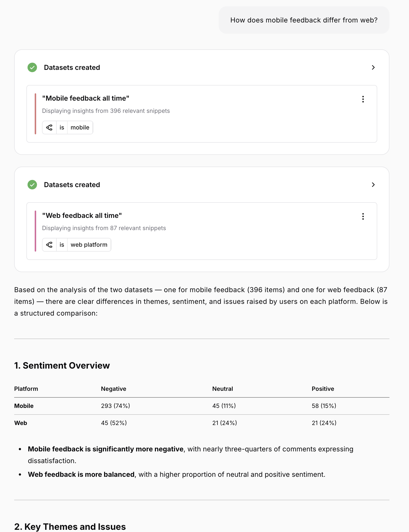
Task: Expand the second Datasets created panel via its chevron
Action: [373, 185]
